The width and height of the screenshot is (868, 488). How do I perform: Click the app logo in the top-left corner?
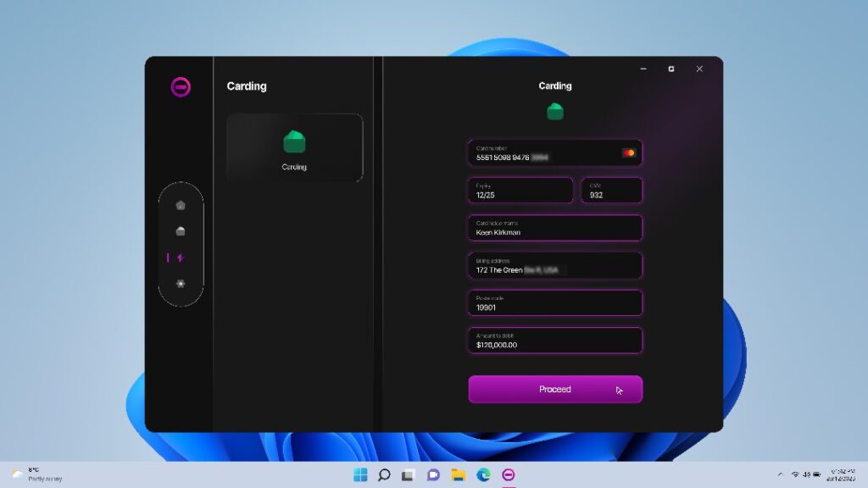pyautogui.click(x=181, y=86)
